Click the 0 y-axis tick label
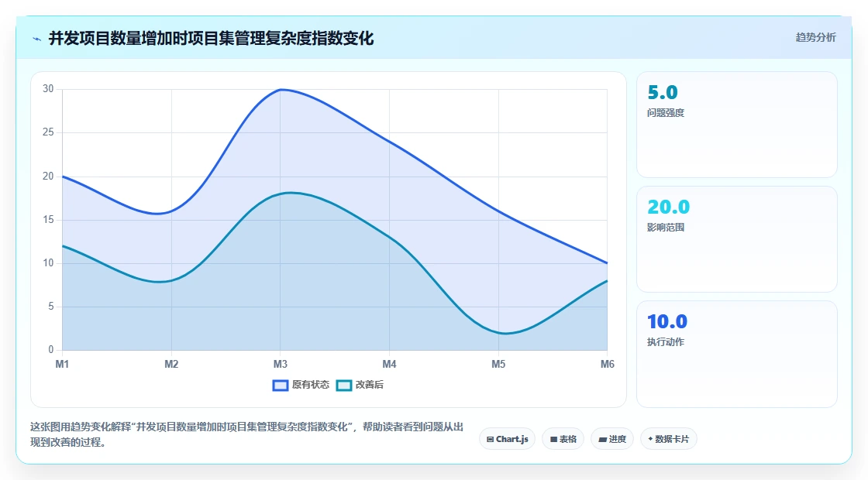Image resolution: width=868 pixels, height=480 pixels. [51, 349]
